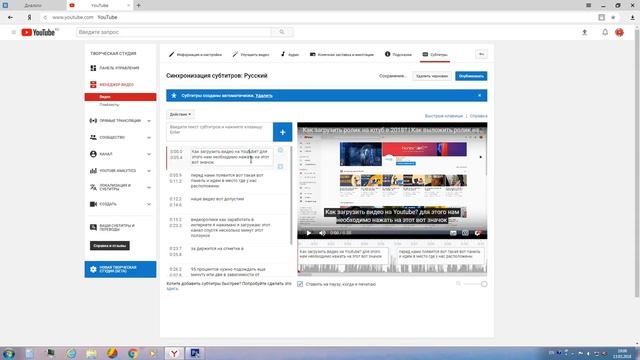
Task: Toggle pause-while-typing checkbox
Action: [300, 284]
